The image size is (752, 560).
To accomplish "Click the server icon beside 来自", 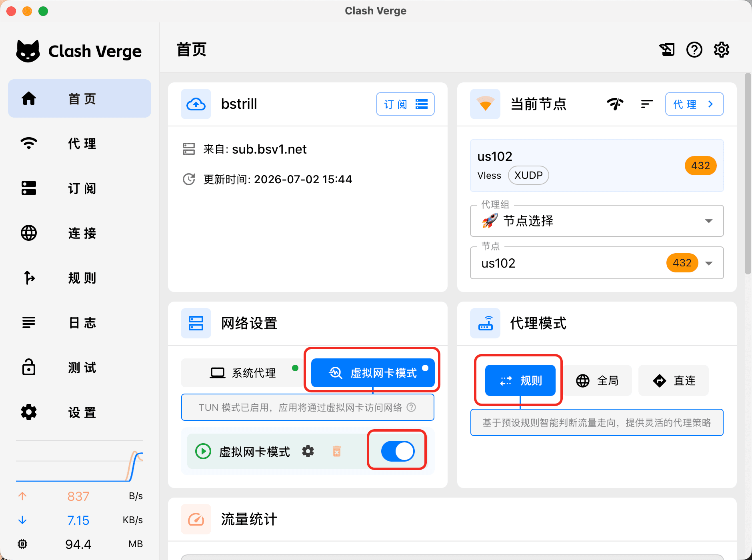I will 189,149.
